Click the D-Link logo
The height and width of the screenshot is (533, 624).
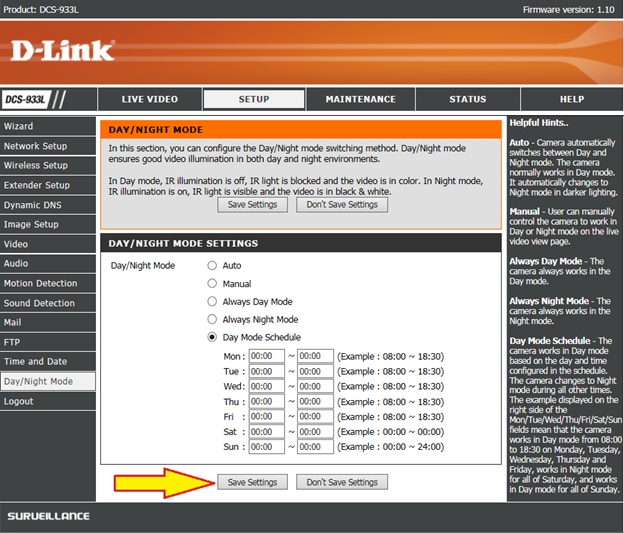click(63, 50)
